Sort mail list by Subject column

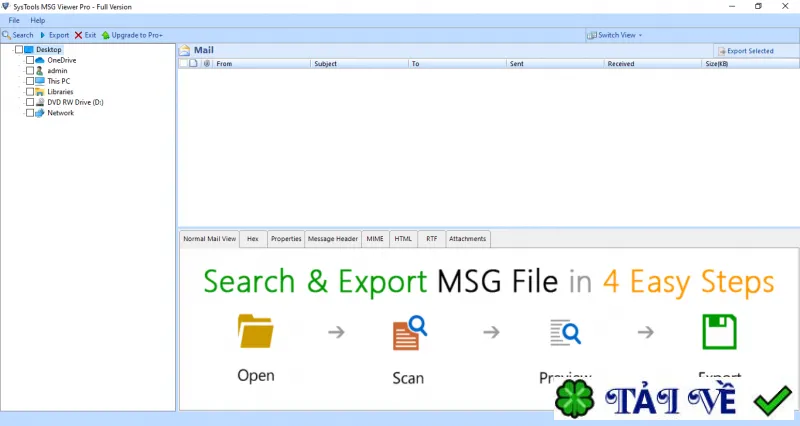pyautogui.click(x=359, y=64)
